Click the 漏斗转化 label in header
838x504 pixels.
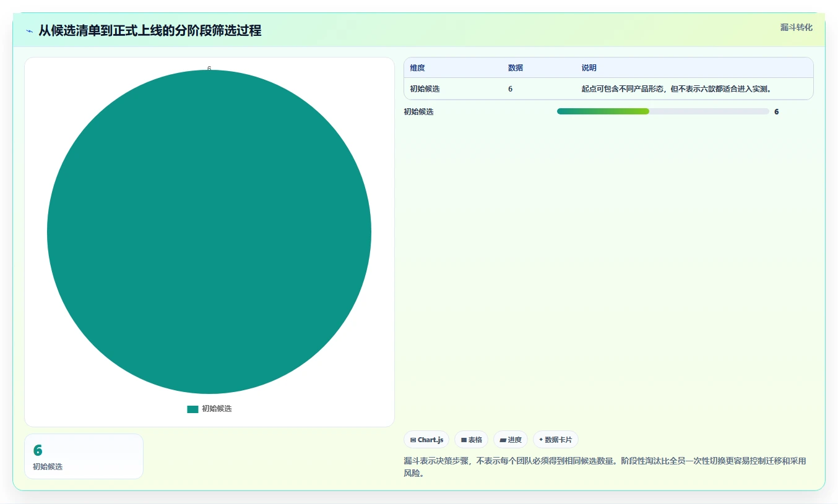click(x=796, y=27)
